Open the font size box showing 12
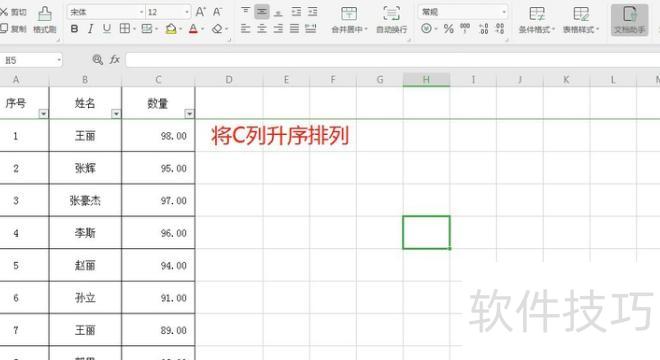The image size is (660, 360). pyautogui.click(x=168, y=12)
